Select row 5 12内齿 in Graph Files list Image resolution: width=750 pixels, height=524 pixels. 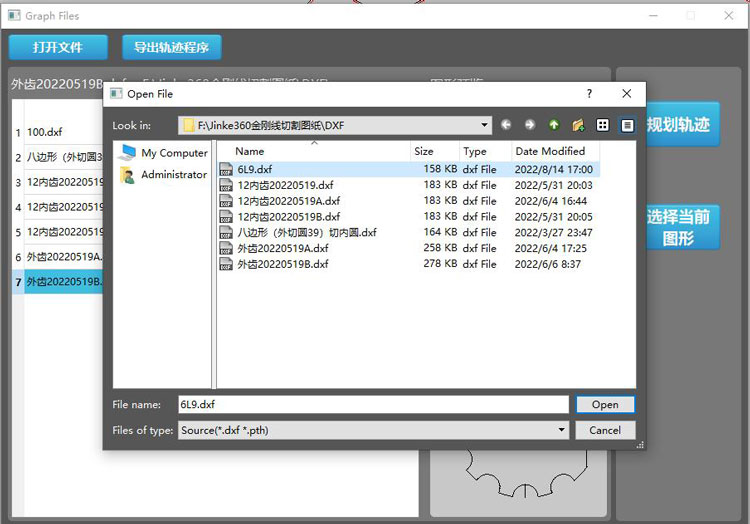coord(57,232)
